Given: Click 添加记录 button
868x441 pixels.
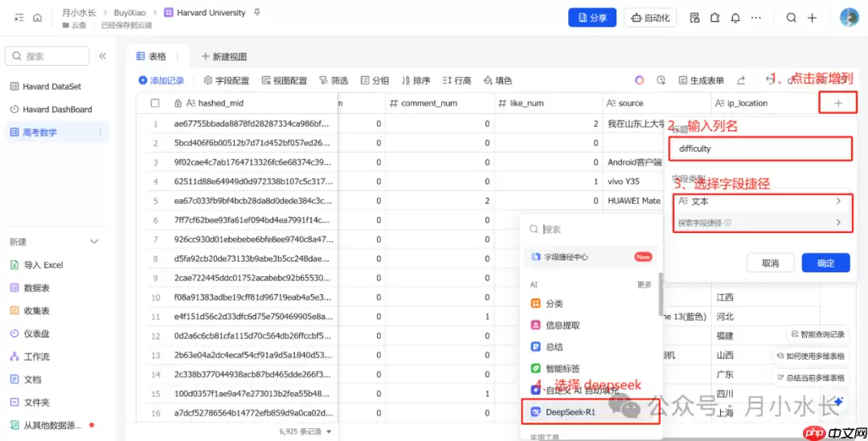Looking at the screenshot, I should tap(161, 81).
